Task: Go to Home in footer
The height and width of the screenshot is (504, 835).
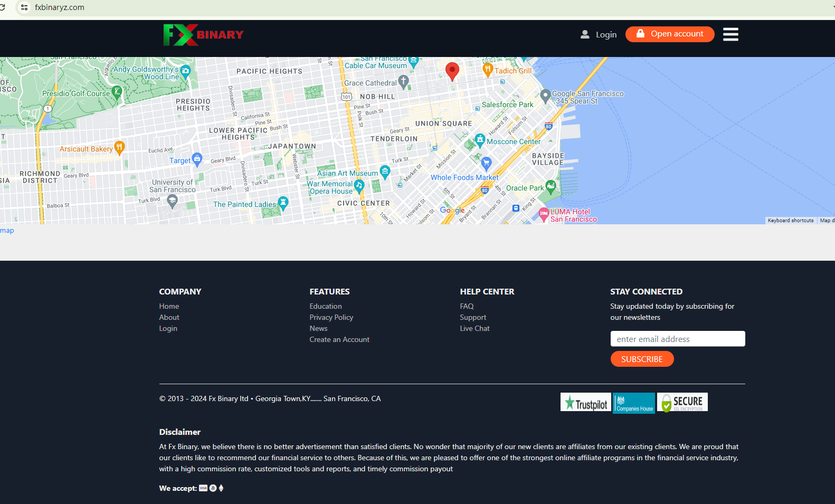Action: coord(169,306)
